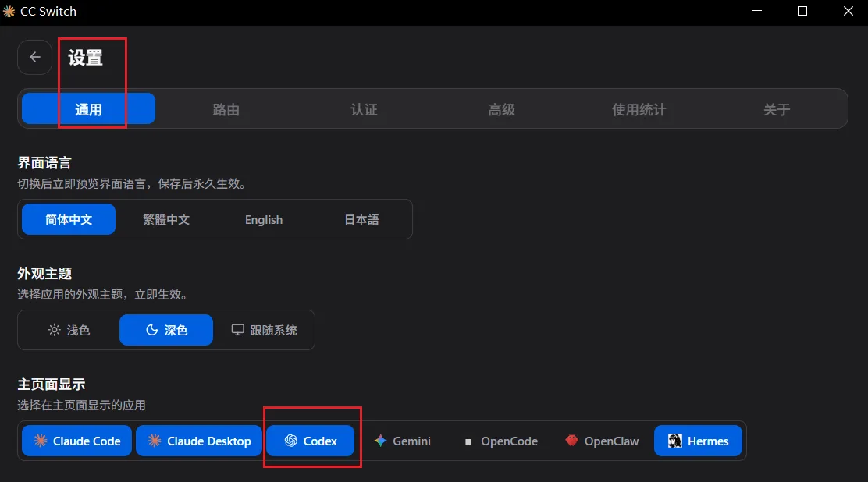
Task: Switch to the 高级 tab
Action: [502, 109]
